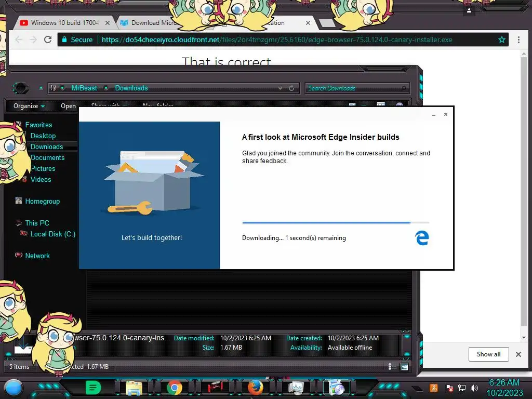Minimize the Edge Insider installer window

click(x=434, y=115)
